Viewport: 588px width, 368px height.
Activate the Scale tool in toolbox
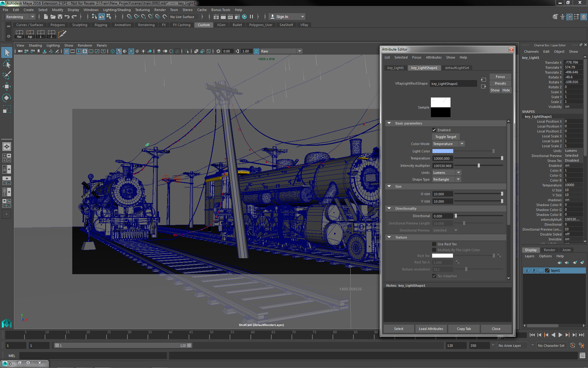pos(7,109)
